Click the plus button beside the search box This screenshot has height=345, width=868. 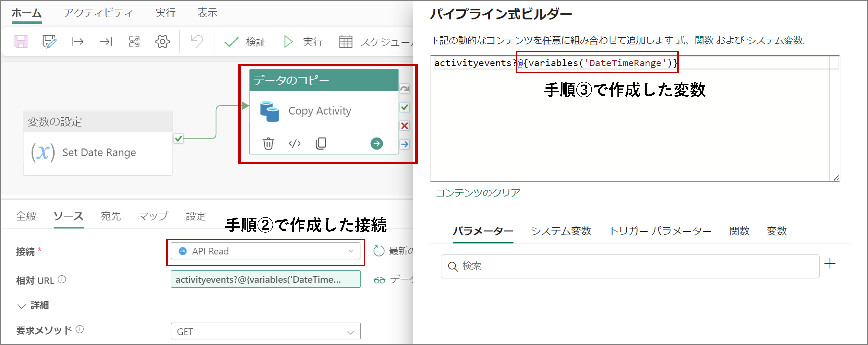830,264
